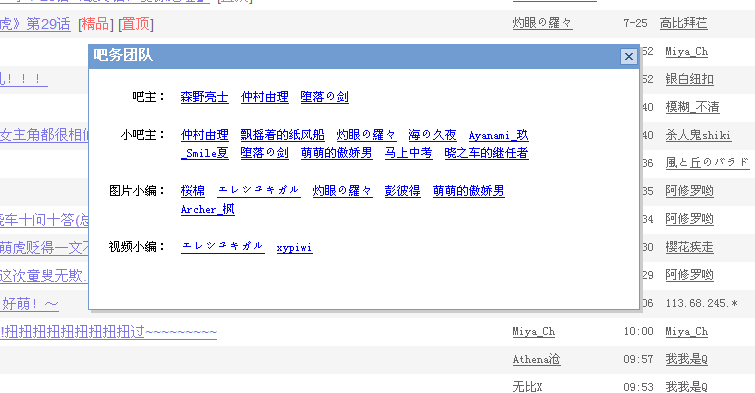Open the 扭扭扭扭 thread title
The image size is (755, 393).
pos(108,331)
